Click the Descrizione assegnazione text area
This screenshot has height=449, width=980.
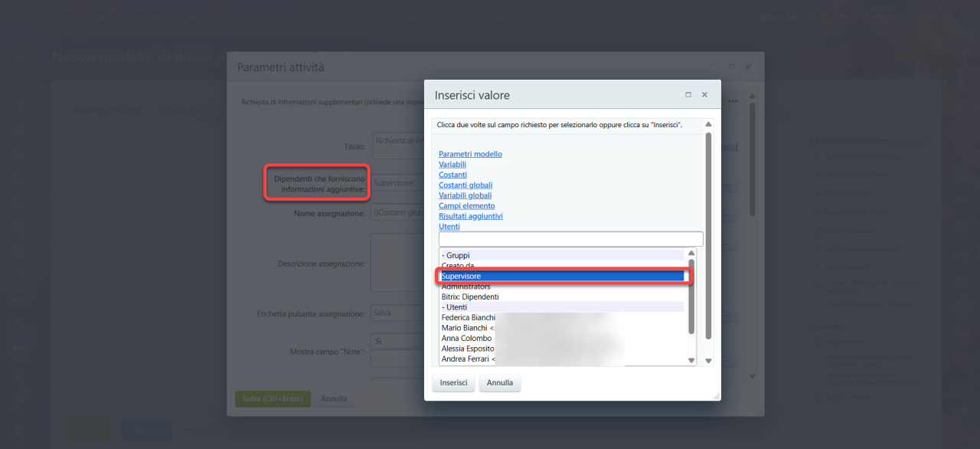coord(397,263)
